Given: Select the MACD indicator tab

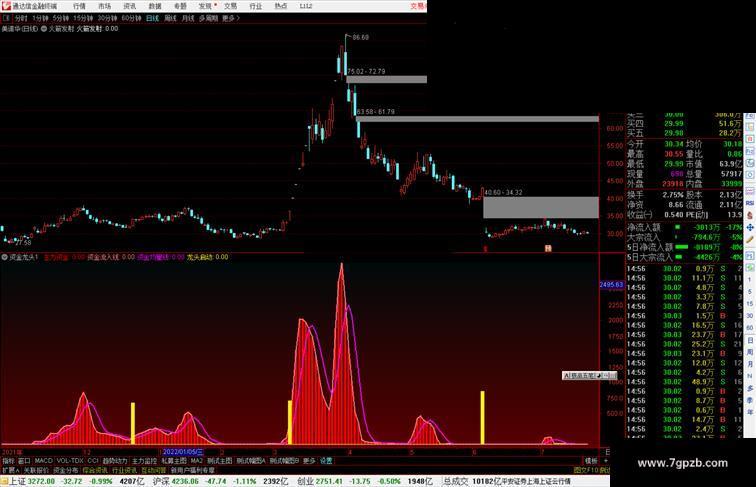Looking at the screenshot, I should pyautogui.click(x=43, y=461).
